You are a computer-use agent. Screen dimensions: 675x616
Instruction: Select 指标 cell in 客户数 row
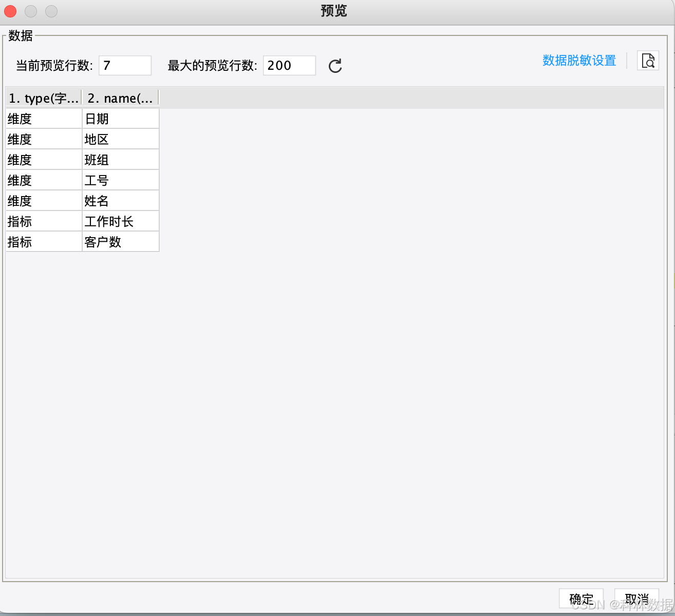[44, 242]
